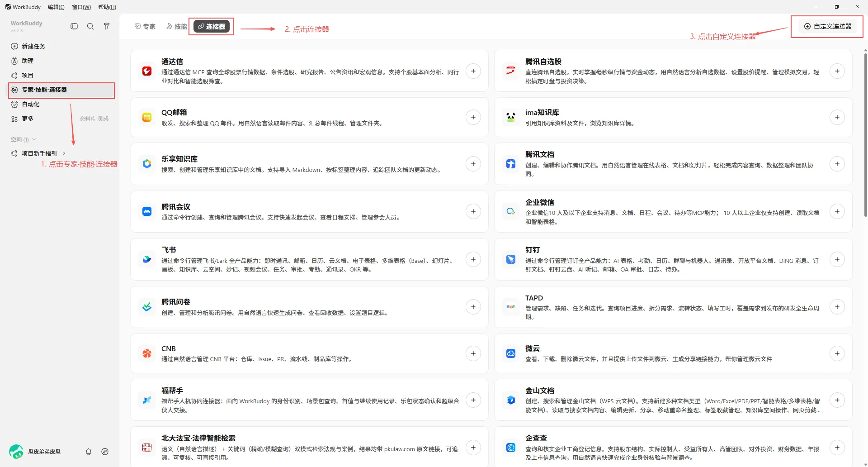
Task: Open search with the magnifier icon
Action: click(x=90, y=26)
